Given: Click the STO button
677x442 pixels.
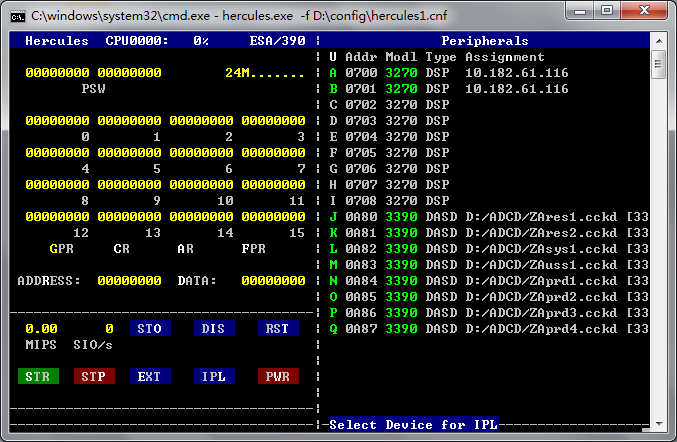Looking at the screenshot, I should tap(150, 328).
